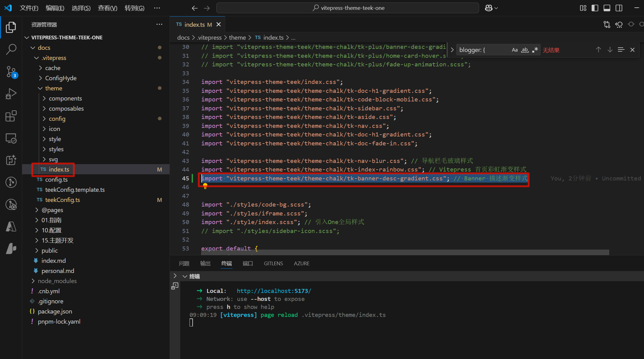Toggle Match Whole Word in find widget
The image size is (644, 359).
tap(525, 50)
